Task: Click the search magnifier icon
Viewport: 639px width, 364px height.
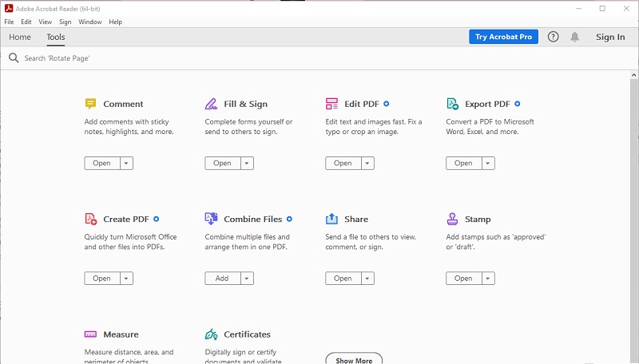Action: pyautogui.click(x=14, y=57)
